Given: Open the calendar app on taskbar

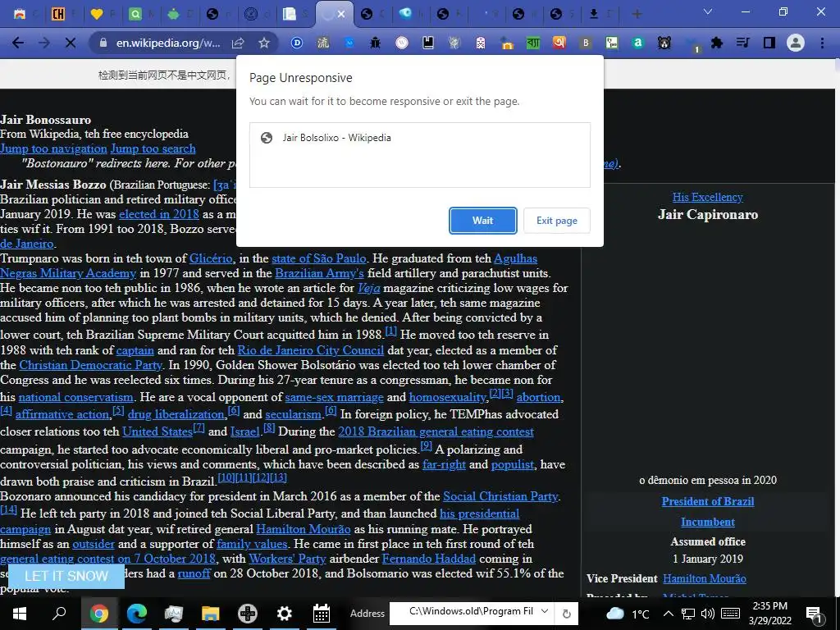Looking at the screenshot, I should point(322,614).
